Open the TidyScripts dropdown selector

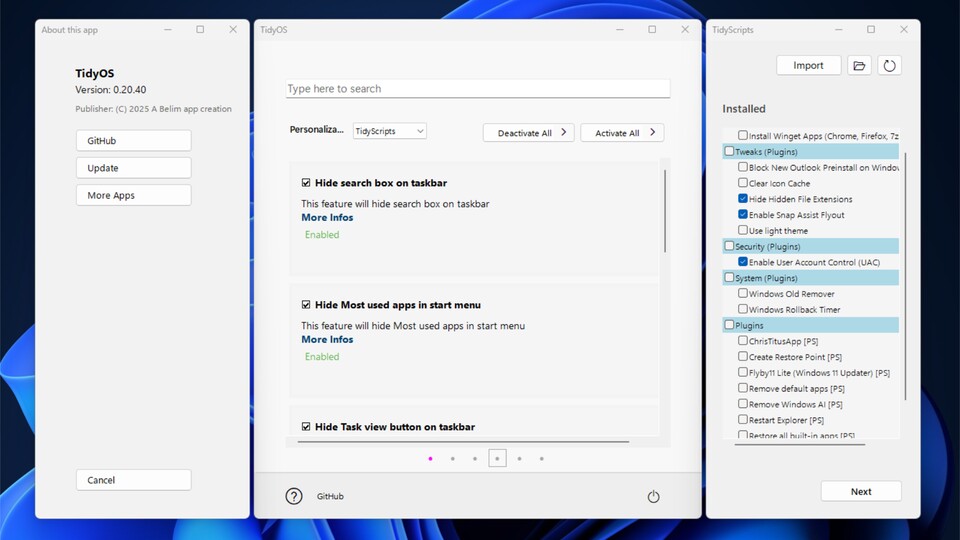point(389,131)
